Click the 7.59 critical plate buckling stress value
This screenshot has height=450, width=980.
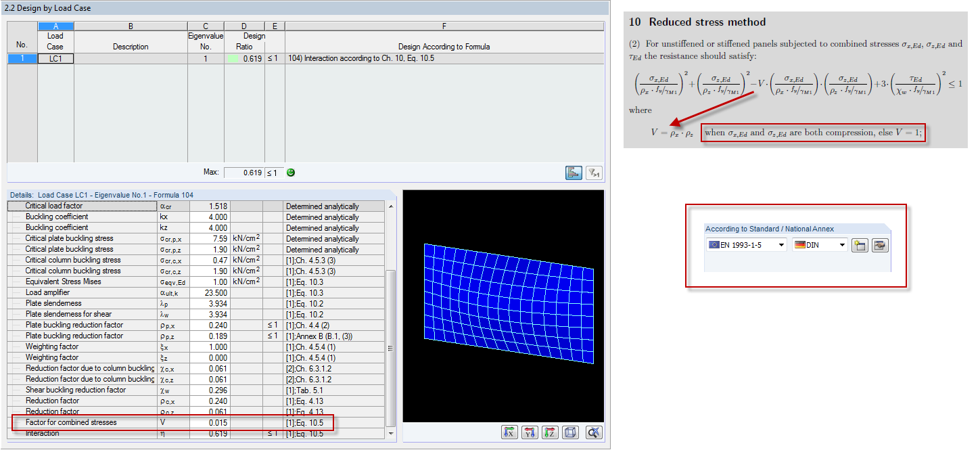click(210, 239)
